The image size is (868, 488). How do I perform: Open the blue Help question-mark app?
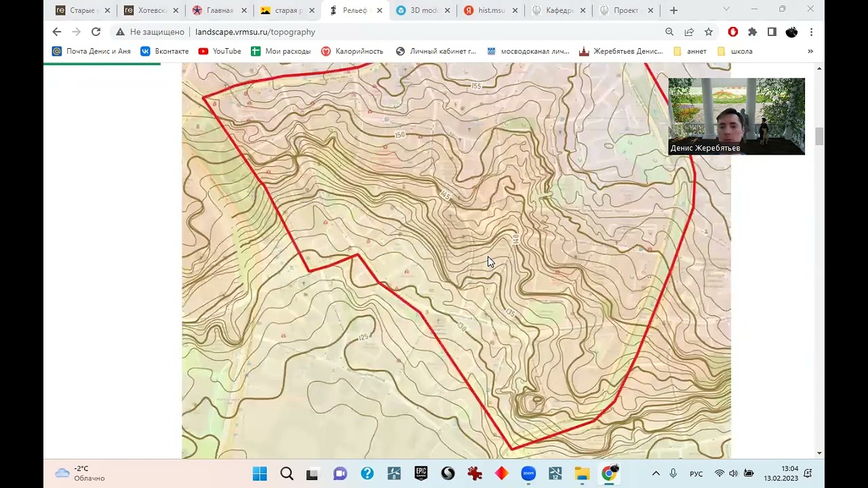tap(367, 474)
